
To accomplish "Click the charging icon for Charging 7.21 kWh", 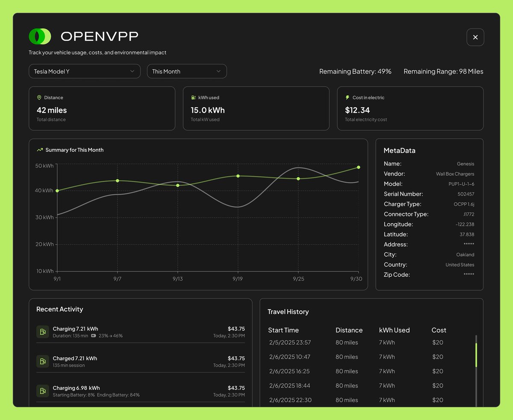I will point(43,332).
